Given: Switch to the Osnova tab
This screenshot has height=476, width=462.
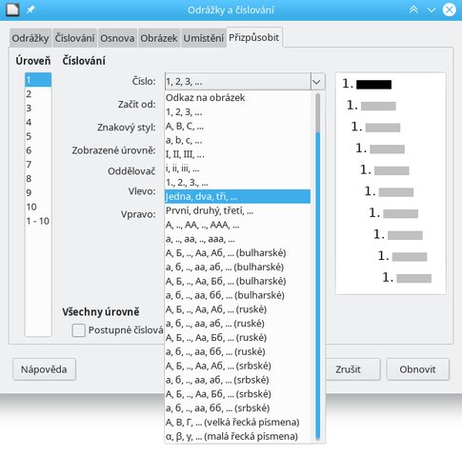Looking at the screenshot, I should 117,38.
